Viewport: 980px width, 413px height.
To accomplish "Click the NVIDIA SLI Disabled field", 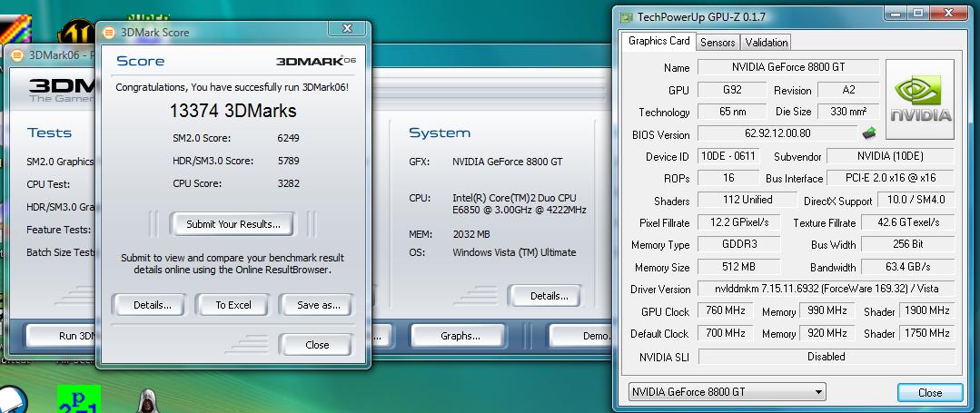I will click(x=827, y=356).
